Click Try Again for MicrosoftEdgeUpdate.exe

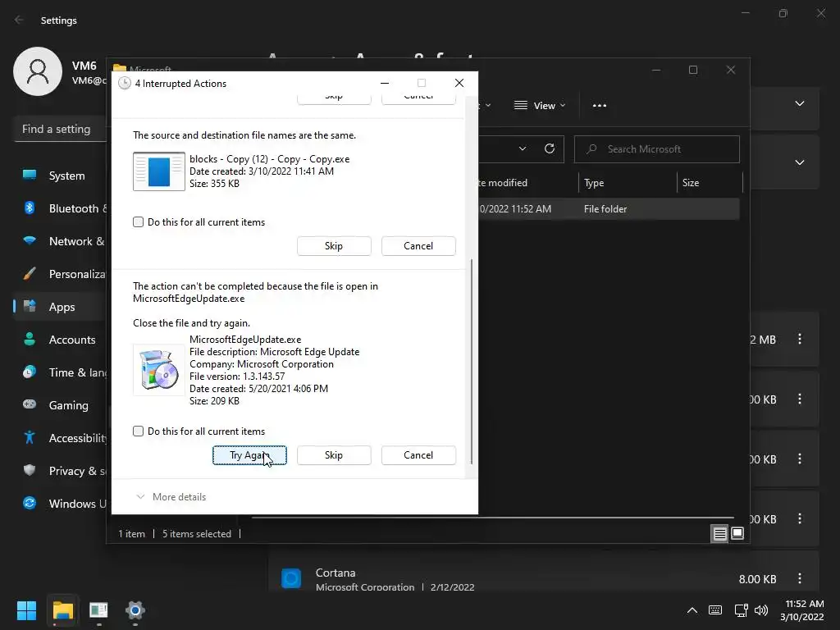pos(249,454)
